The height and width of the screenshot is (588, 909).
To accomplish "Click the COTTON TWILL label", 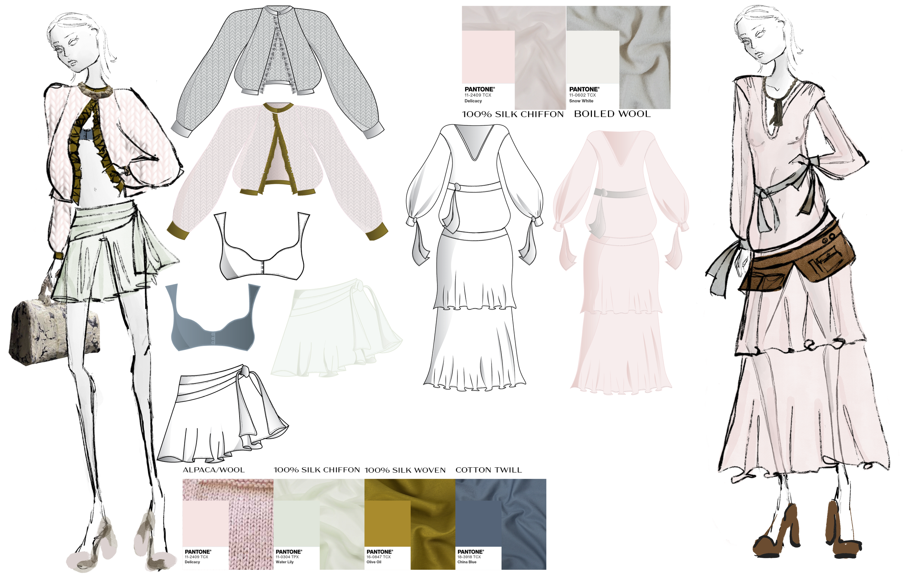I will pyautogui.click(x=489, y=470).
